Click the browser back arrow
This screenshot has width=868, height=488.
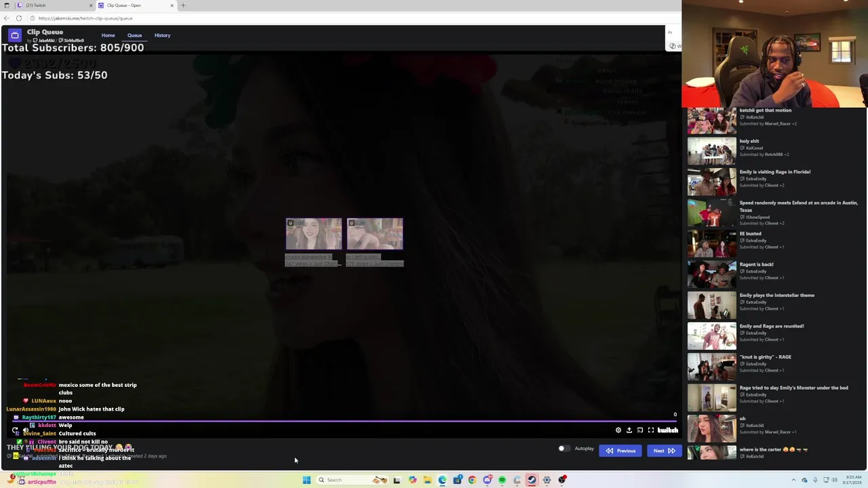(7, 18)
